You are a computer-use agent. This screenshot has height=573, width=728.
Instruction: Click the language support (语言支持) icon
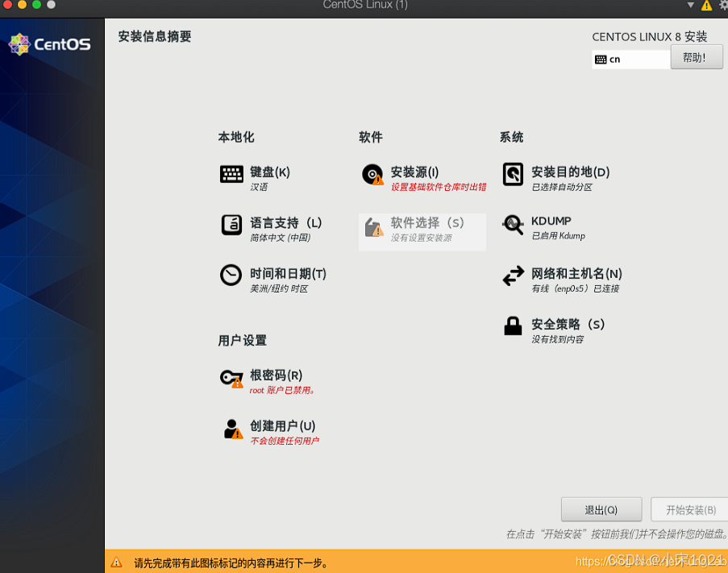pyautogui.click(x=231, y=225)
